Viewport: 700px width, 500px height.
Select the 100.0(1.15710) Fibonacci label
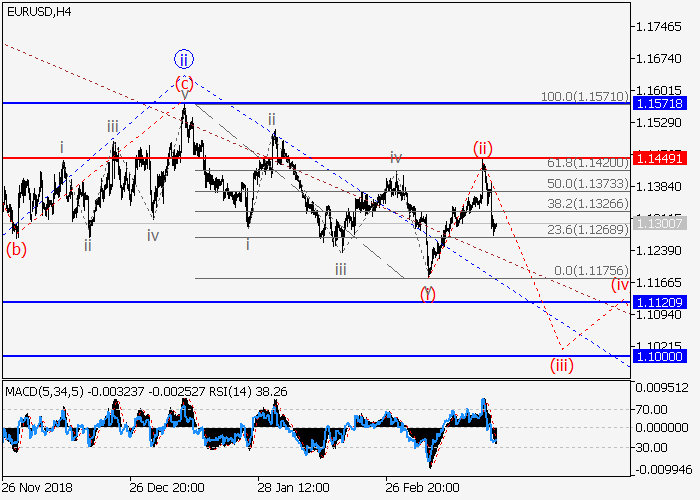pyautogui.click(x=584, y=96)
